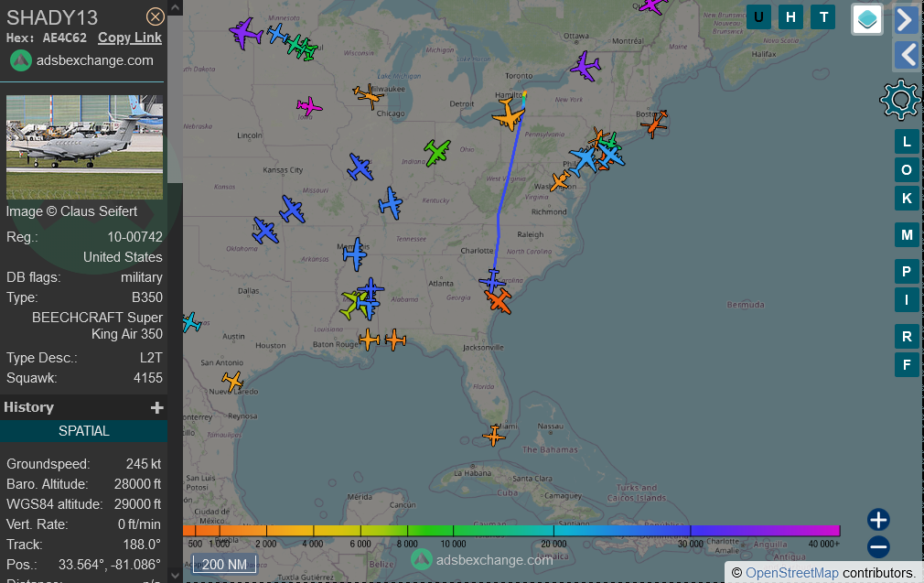924x583 pixels.
Task: Select the WGS84 altitude 29000 ft
Action: 137,504
